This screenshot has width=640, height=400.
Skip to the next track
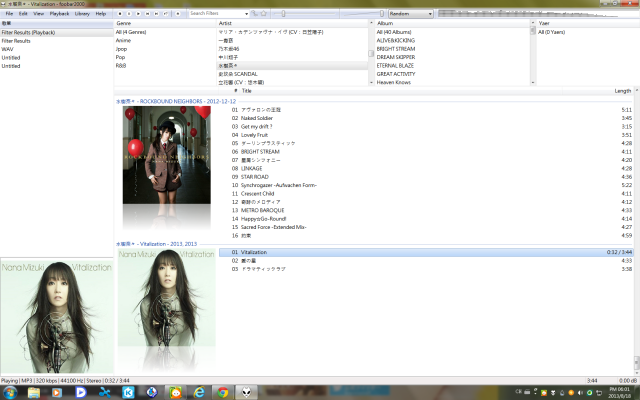pos(156,13)
